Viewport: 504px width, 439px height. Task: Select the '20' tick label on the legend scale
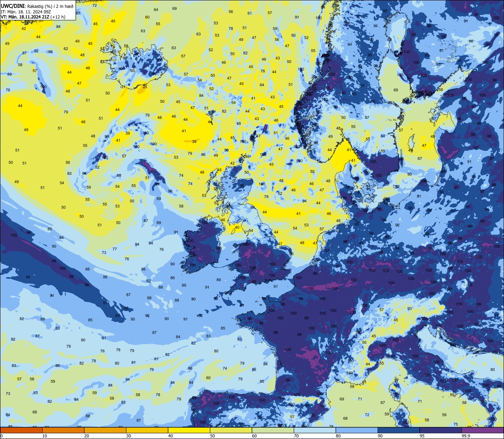tap(86, 436)
